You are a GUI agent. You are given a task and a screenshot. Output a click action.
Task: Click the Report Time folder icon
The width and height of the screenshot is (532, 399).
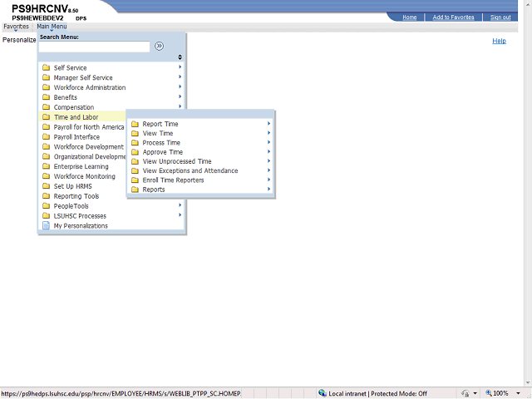(x=135, y=124)
